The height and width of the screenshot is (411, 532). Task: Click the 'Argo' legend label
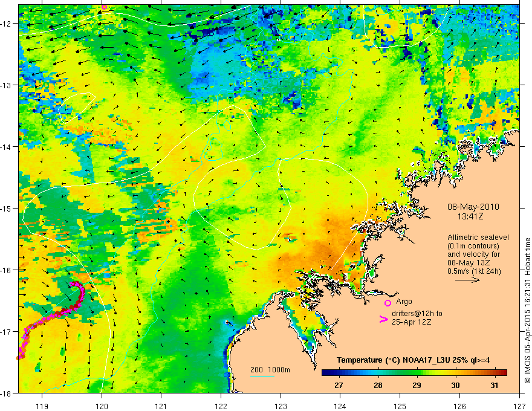point(404,302)
